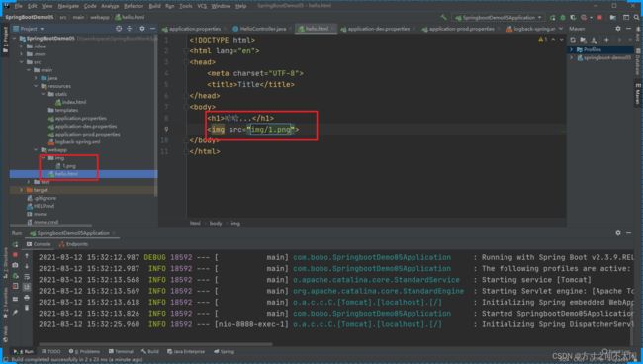
Task: Open the Terminal tool window button
Action: coord(121,352)
